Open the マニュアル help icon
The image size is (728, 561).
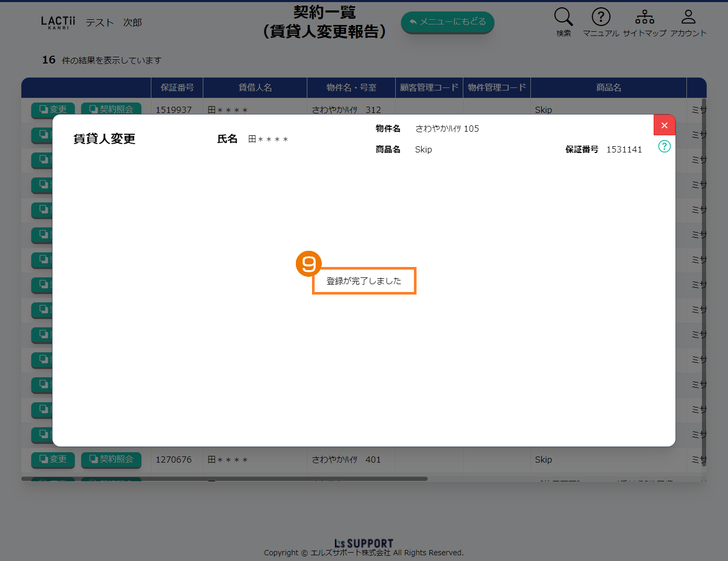(601, 18)
